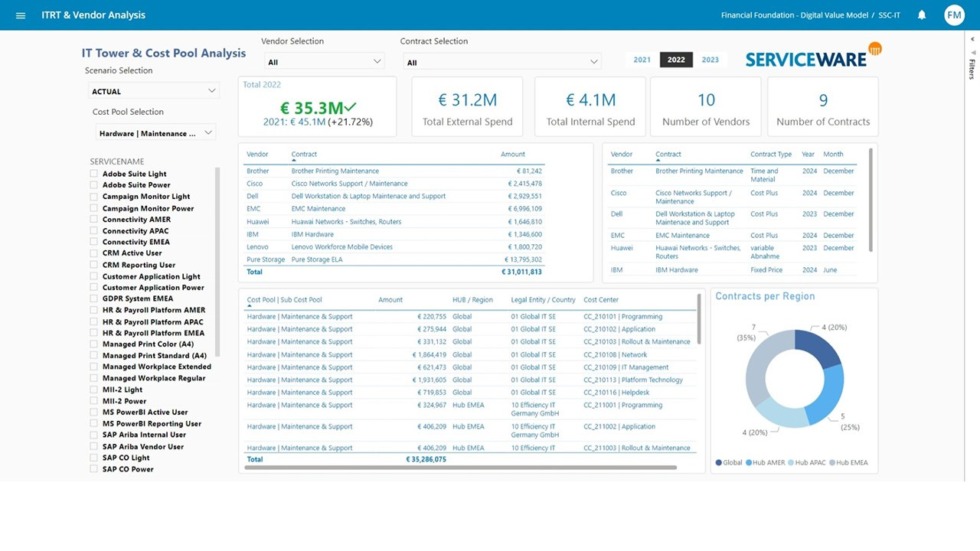Select the 2022 year button
Screen dimensions: 980x551
click(676, 60)
